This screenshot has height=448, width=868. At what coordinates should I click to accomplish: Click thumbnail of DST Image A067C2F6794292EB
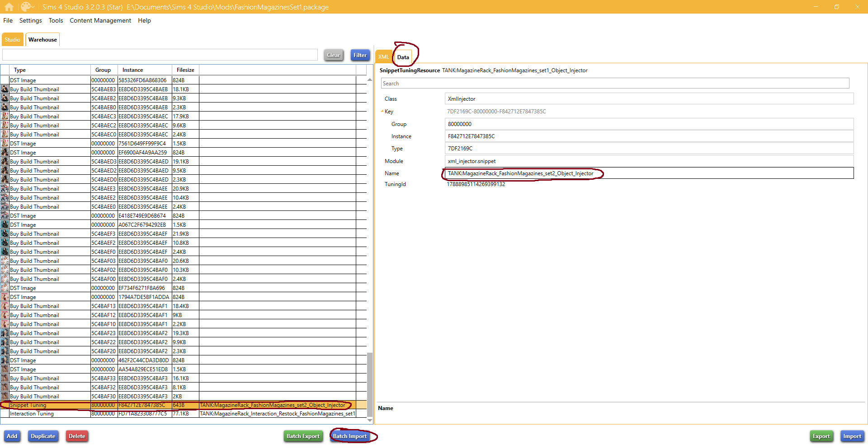point(5,225)
